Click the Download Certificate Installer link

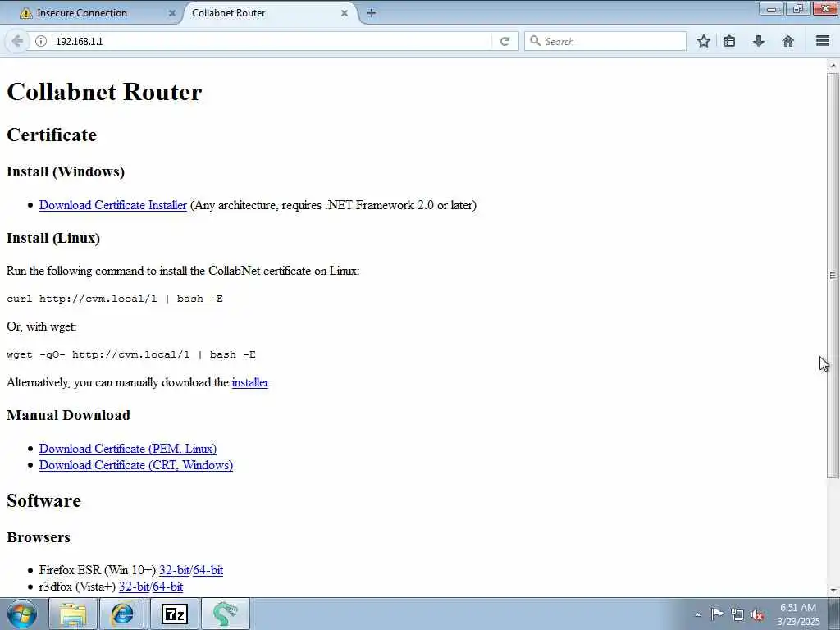point(113,205)
